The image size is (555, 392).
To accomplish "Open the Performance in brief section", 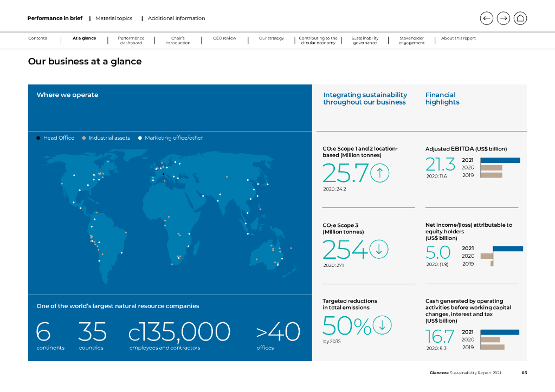I will click(55, 18).
